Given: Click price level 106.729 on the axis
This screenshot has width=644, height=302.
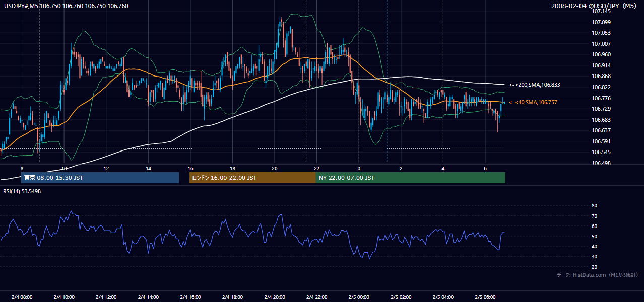Looking at the screenshot, I should (601, 109).
